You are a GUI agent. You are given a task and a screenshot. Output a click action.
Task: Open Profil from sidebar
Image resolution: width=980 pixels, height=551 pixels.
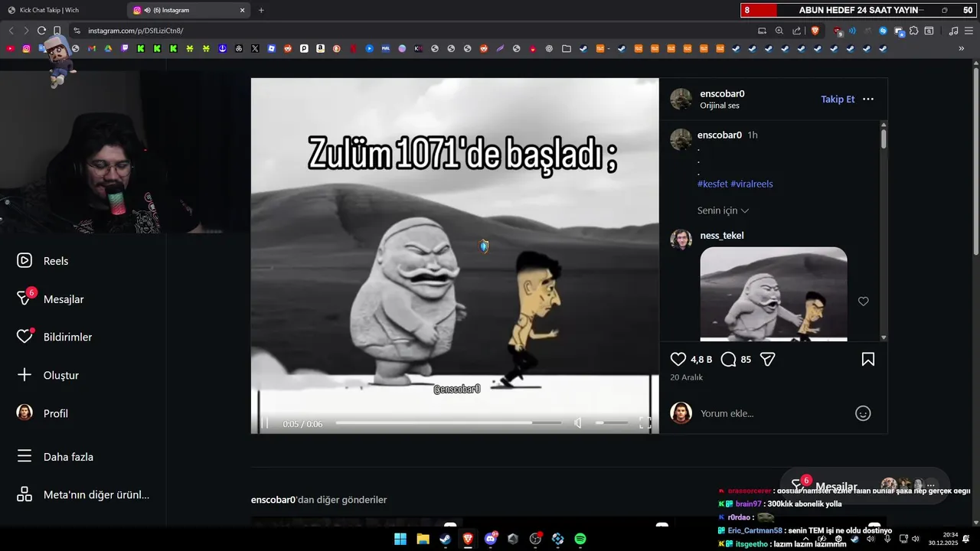[42, 413]
